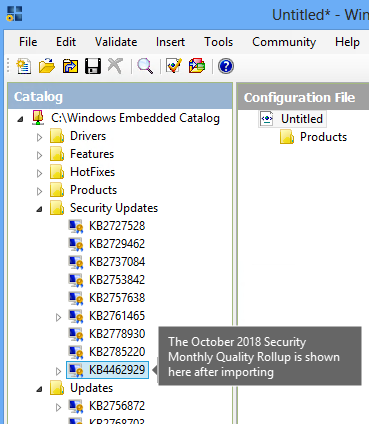The height and width of the screenshot is (424, 369).
Task: Select the KB2757638 entry
Action: pyautogui.click(x=117, y=298)
